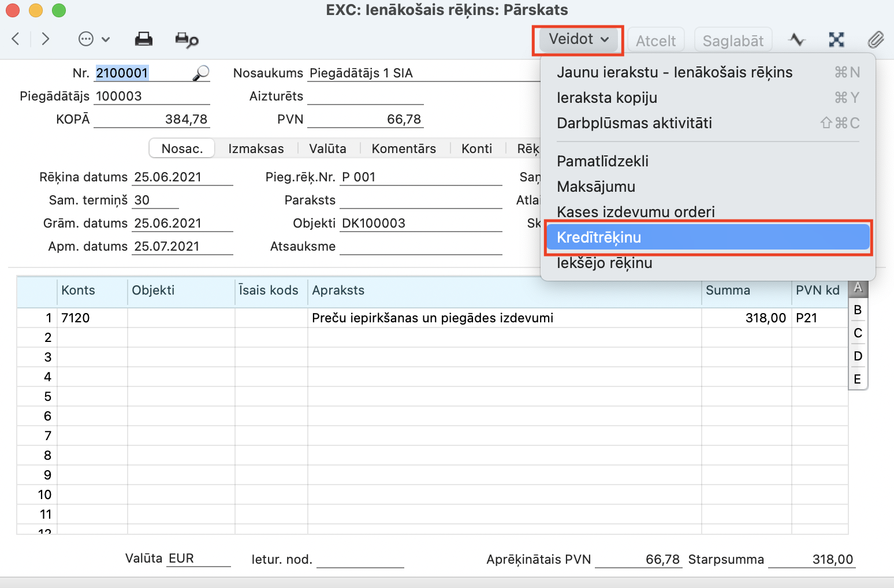Click the print icon in toolbar

(143, 39)
